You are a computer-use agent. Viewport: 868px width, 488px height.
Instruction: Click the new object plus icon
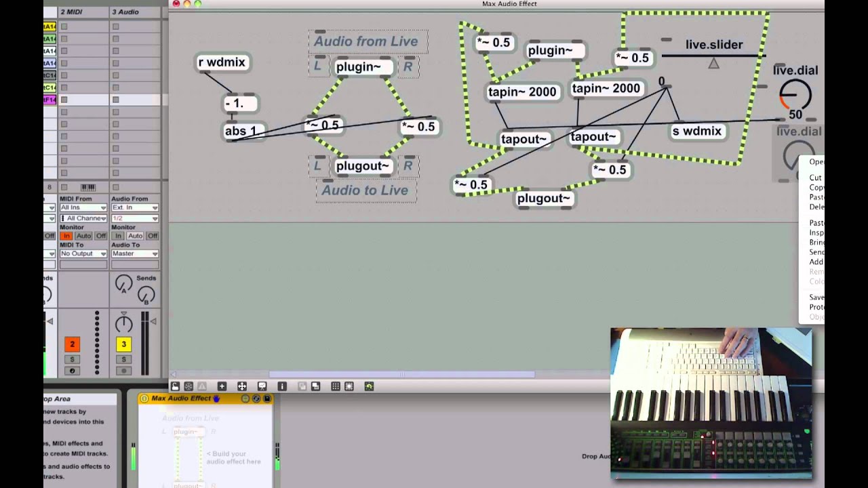coord(222,386)
